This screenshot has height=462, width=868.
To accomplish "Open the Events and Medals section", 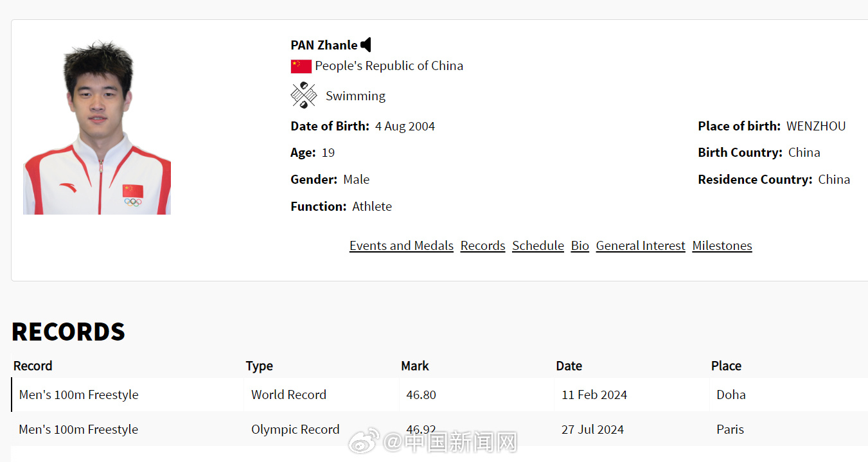I will (x=401, y=245).
